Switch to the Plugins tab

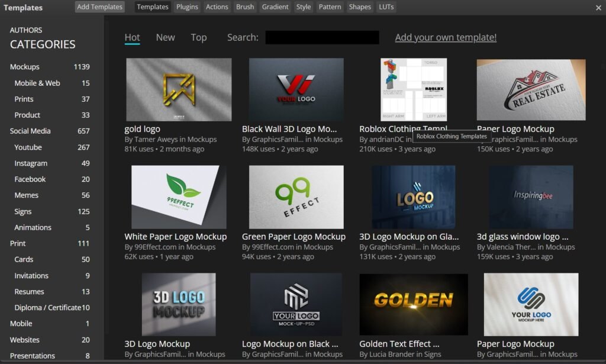coord(187,7)
